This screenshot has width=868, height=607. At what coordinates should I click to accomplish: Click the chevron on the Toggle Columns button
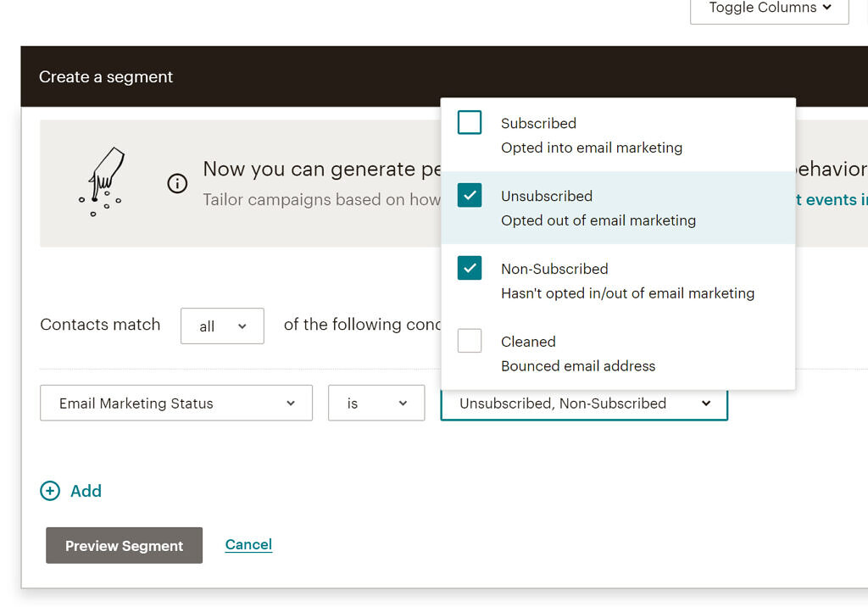coord(827,8)
